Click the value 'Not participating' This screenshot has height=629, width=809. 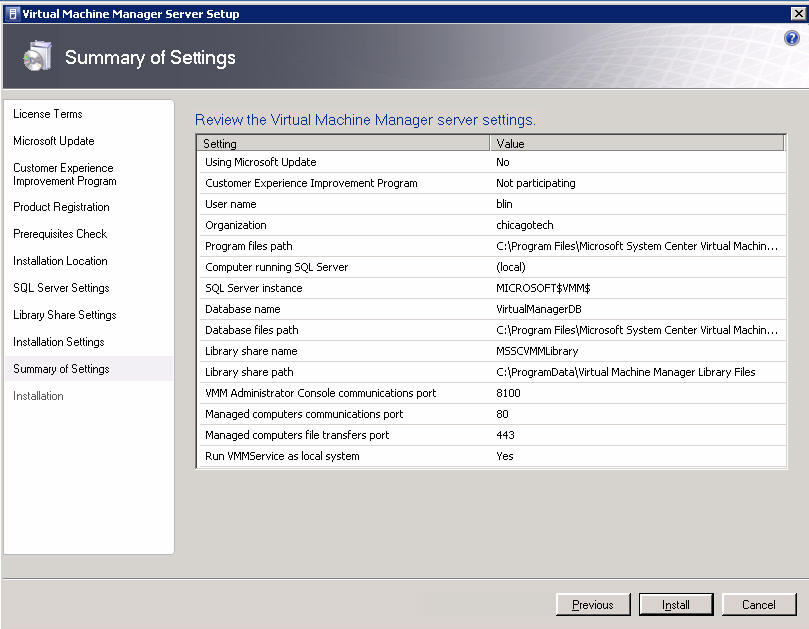(x=536, y=183)
